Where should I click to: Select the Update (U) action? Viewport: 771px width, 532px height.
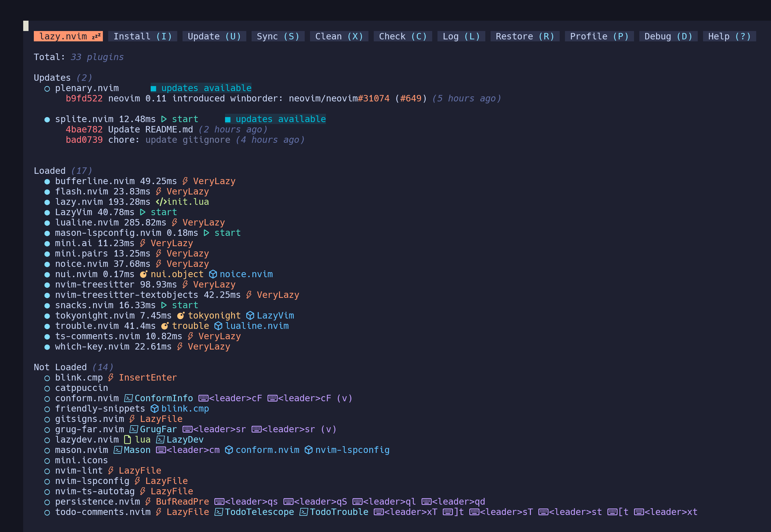click(214, 36)
